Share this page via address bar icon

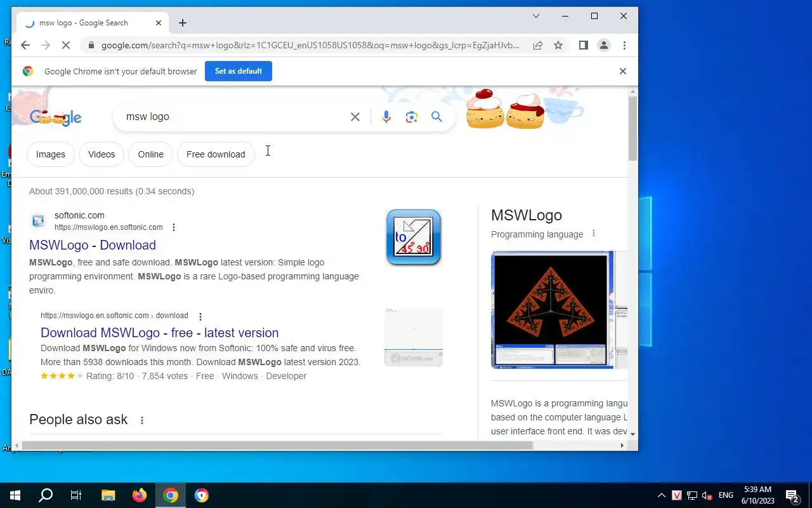tap(538, 45)
